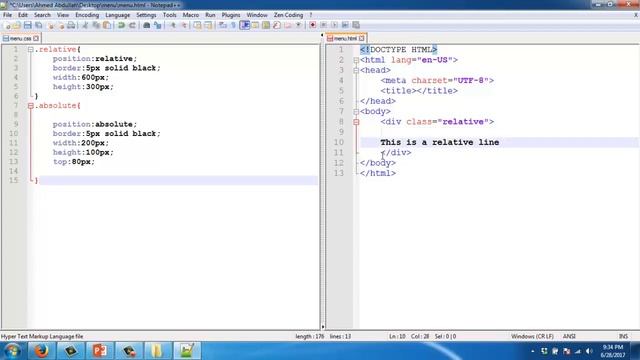Open the Encoding menu

pos(87,15)
